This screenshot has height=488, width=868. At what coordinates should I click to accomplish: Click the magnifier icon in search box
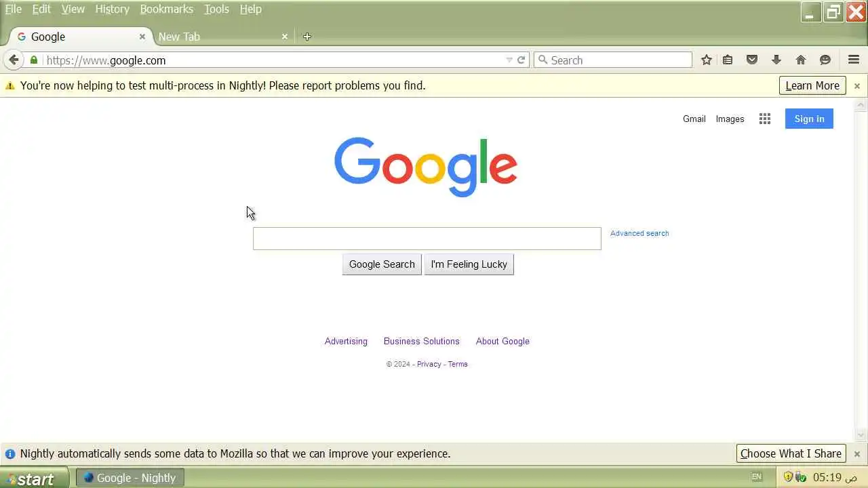point(542,60)
